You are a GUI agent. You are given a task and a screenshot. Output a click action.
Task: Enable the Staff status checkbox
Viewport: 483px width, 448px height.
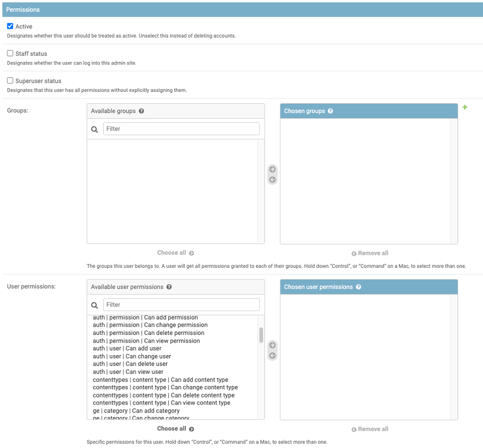tap(10, 53)
